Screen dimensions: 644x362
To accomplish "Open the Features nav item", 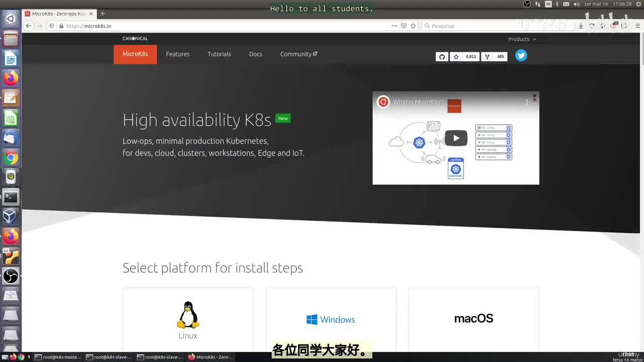I will (178, 54).
